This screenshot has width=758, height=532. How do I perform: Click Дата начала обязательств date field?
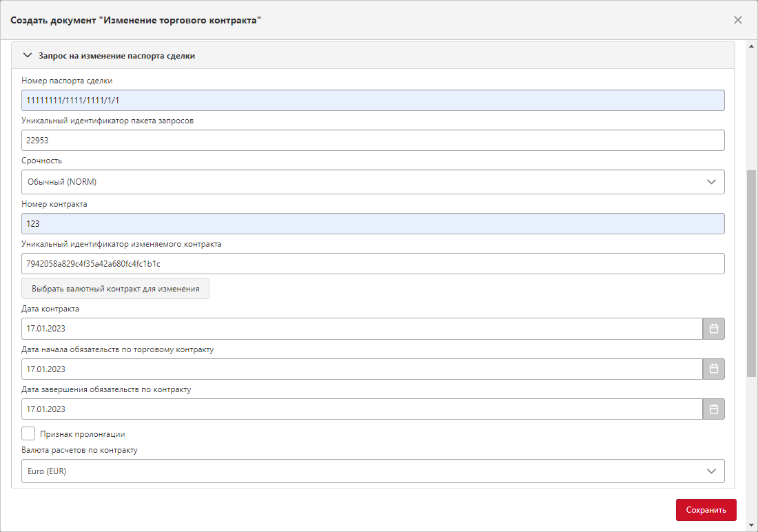362,369
